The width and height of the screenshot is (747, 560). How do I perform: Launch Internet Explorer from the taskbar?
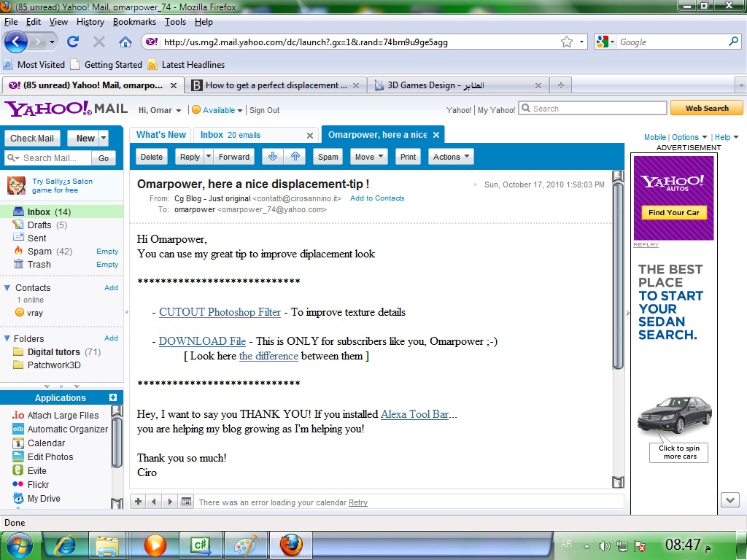65,545
